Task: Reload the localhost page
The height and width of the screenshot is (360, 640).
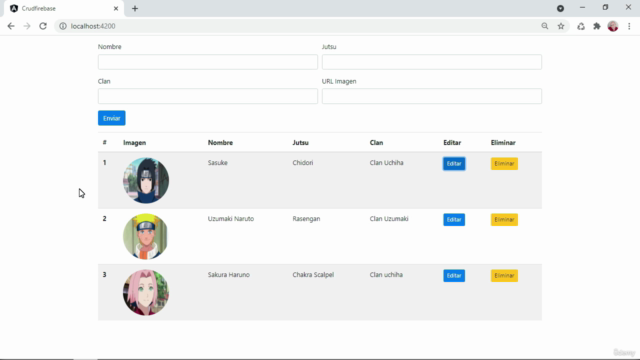Action: tap(43, 26)
